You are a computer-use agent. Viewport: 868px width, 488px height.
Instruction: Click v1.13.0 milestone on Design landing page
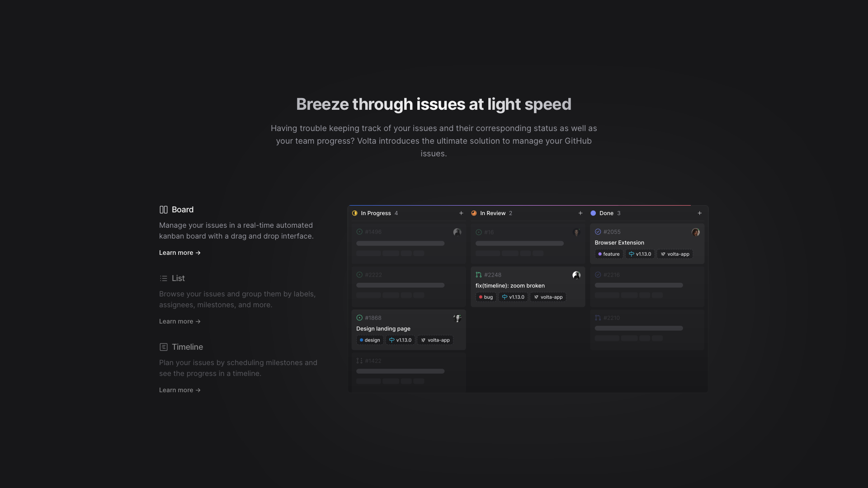coord(400,340)
